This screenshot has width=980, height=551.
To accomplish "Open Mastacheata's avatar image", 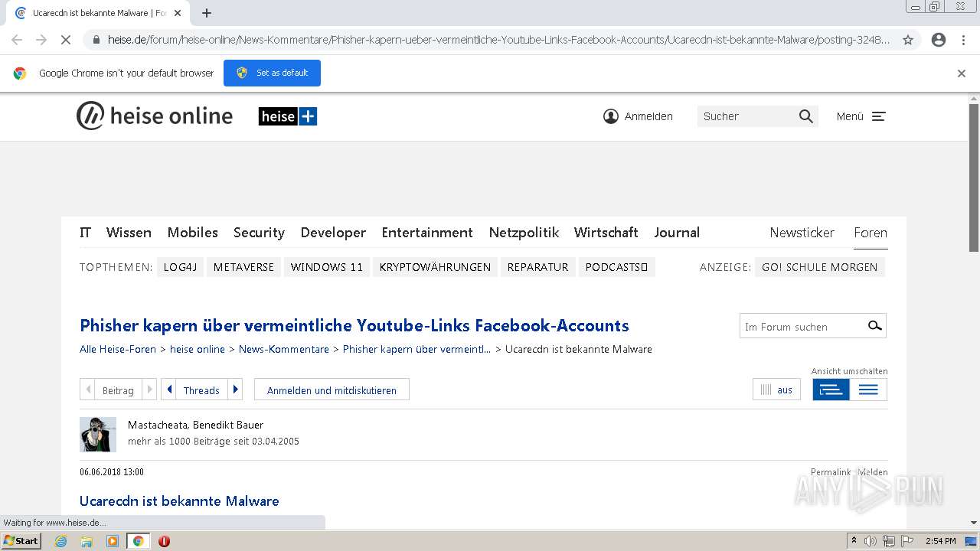I will [98, 435].
